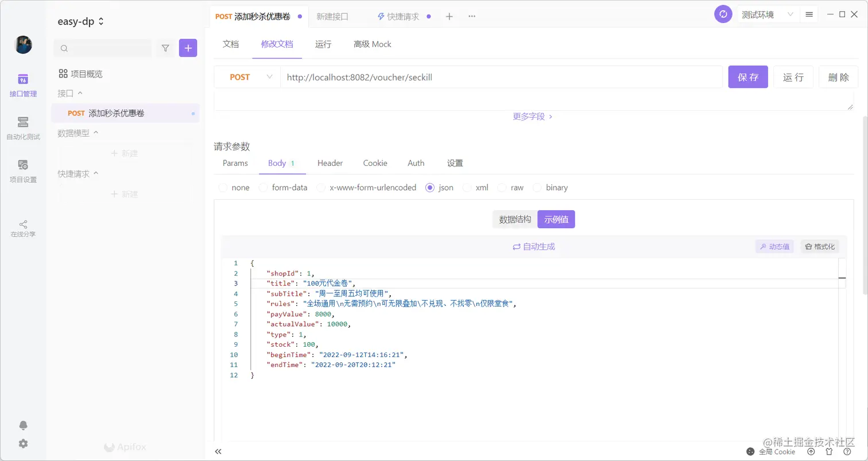Click the filter funnel icon
This screenshot has width=868, height=461.
165,48
